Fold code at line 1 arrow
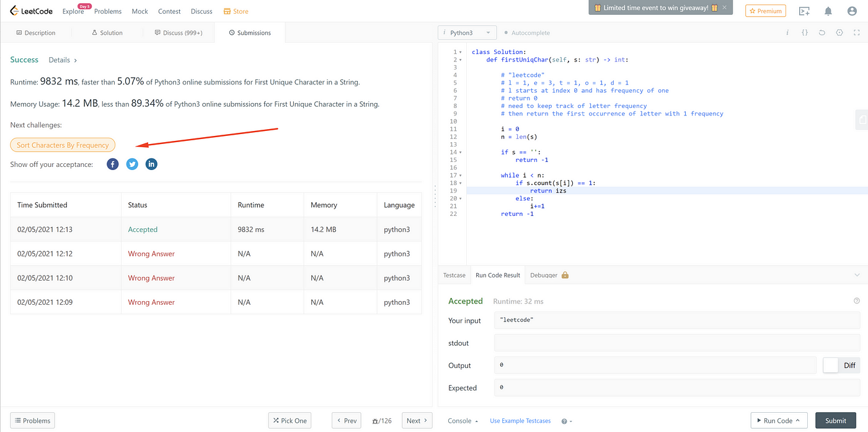868x432 pixels. point(461,52)
